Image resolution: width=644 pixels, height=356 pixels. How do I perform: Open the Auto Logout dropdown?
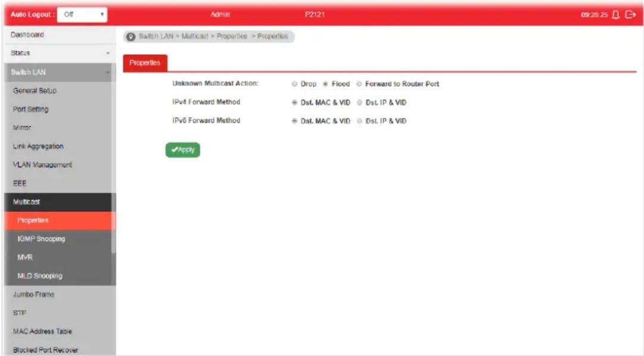pyautogui.click(x=82, y=15)
